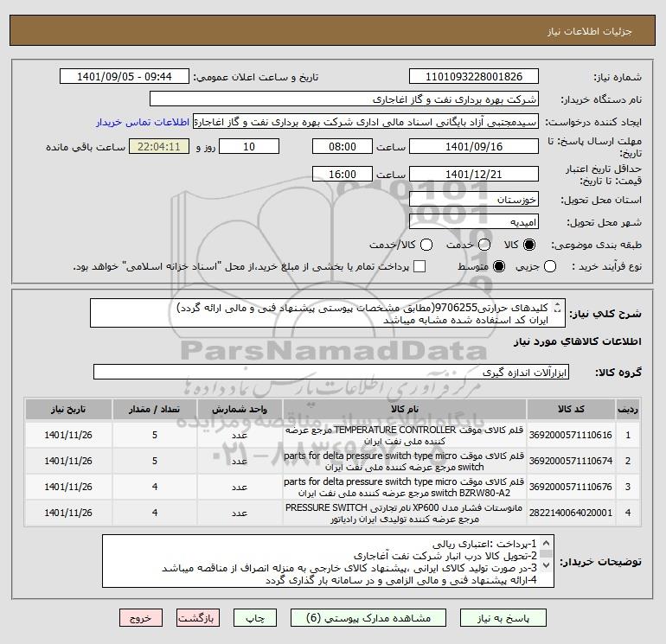The height and width of the screenshot is (644, 666).
Task: Click the PRESSURE SWITCH XP600 item name
Action: (x=405, y=513)
